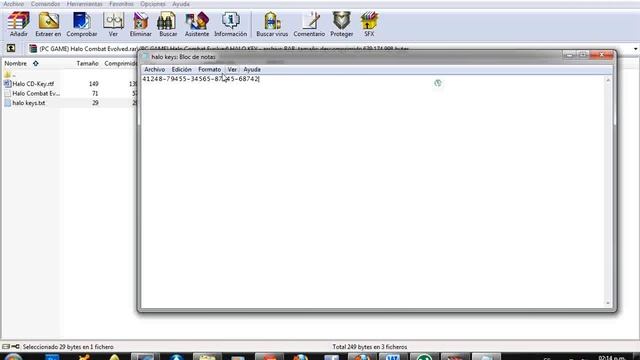The width and height of the screenshot is (640, 360).
Task: Open Notepad Ayuda menu
Action: coord(252,69)
